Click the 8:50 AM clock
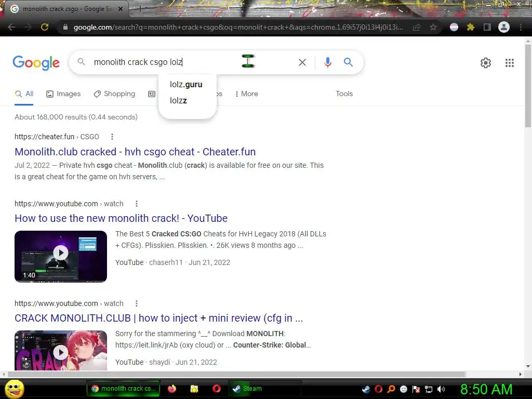Viewport: 532px width, 399px height. (486, 389)
